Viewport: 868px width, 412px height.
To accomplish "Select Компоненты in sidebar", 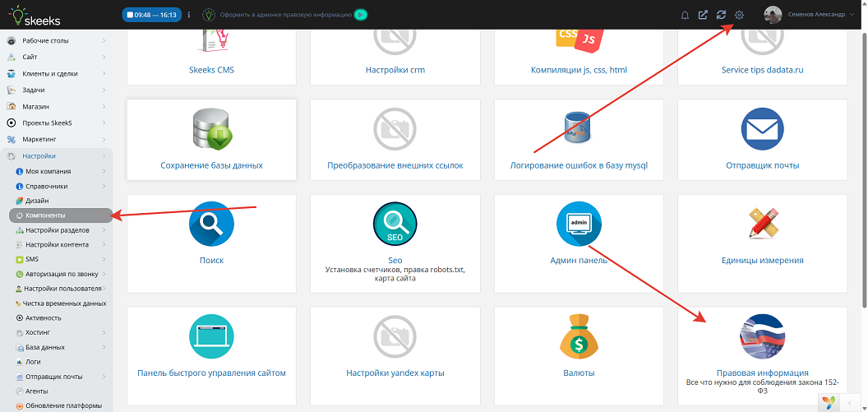I will point(61,215).
